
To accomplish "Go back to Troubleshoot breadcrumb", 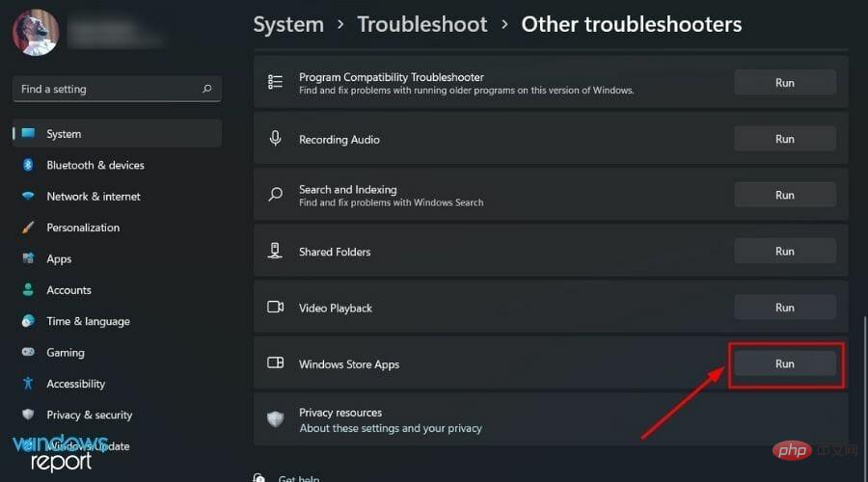I will pyautogui.click(x=421, y=24).
